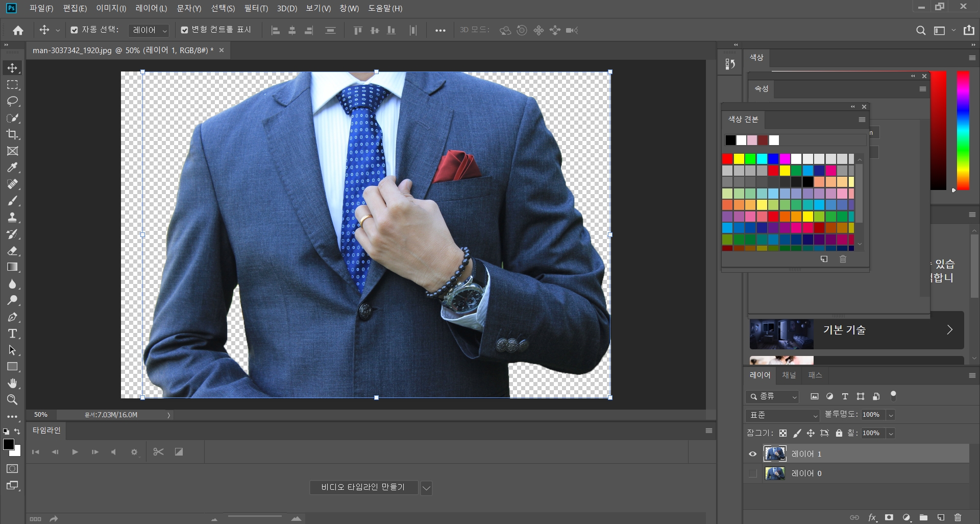Play the timeline

click(x=75, y=452)
